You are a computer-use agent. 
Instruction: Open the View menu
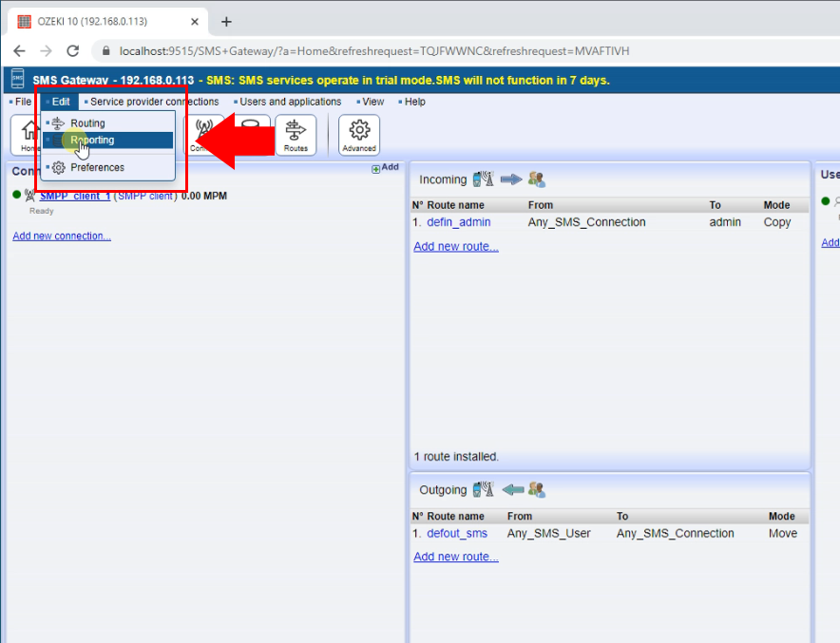[x=371, y=102]
